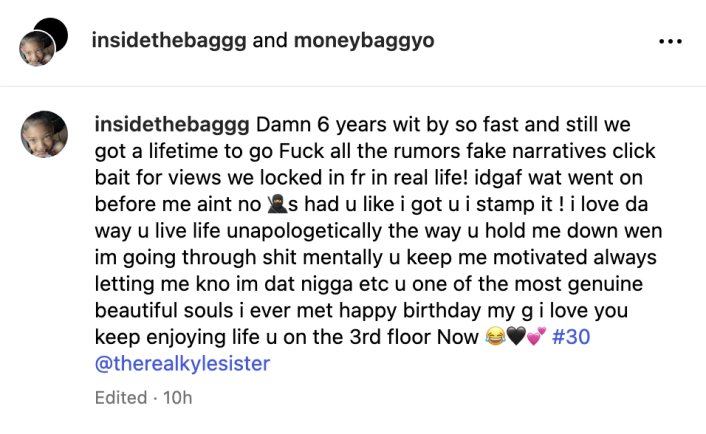
Task: Visit the @therealkylesister mention
Action: [182, 364]
